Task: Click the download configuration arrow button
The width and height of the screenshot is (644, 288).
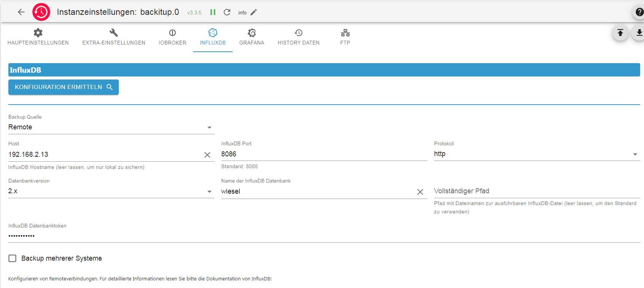Action: coord(638,33)
